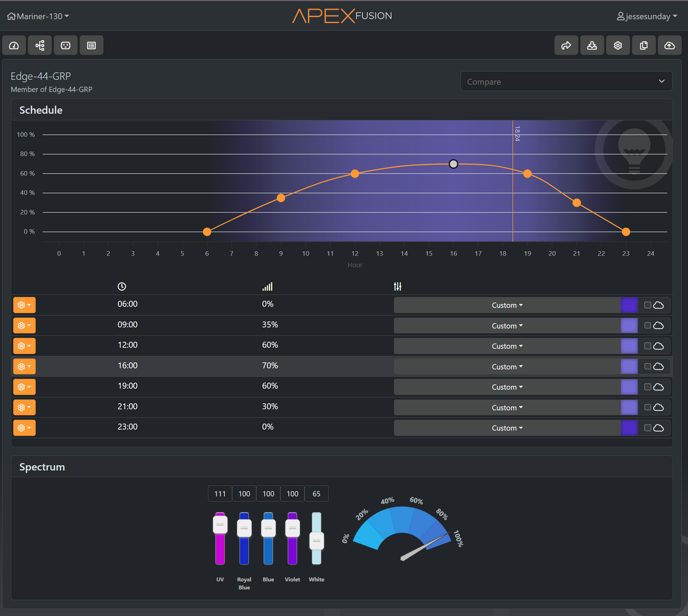
Task: Open the Compare dropdown
Action: point(566,81)
